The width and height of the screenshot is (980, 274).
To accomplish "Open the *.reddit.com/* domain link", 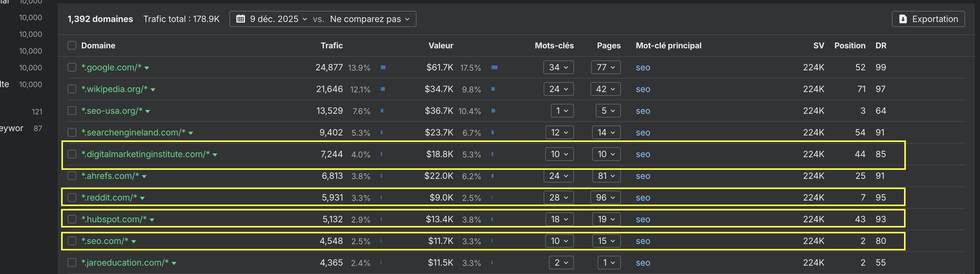I will [x=109, y=197].
